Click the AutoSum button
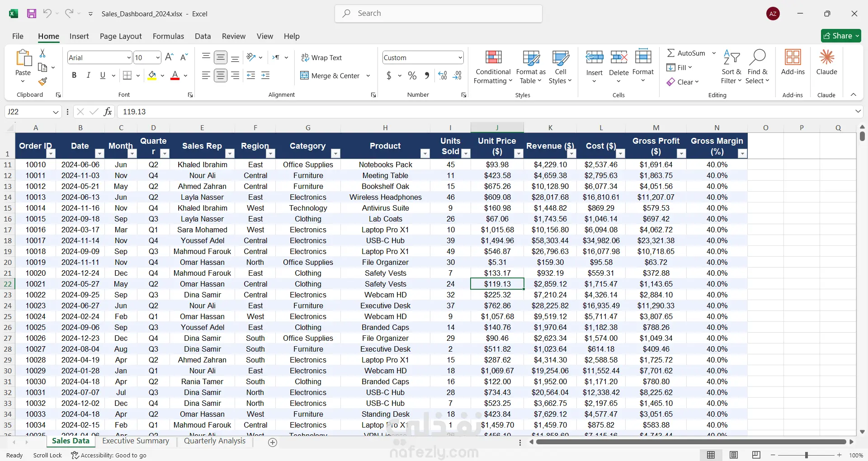 pyautogui.click(x=686, y=53)
